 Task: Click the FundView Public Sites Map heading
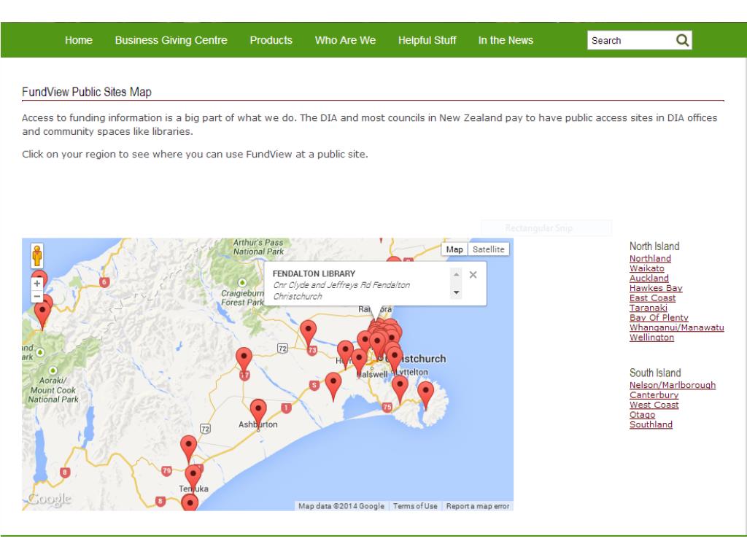[x=87, y=92]
